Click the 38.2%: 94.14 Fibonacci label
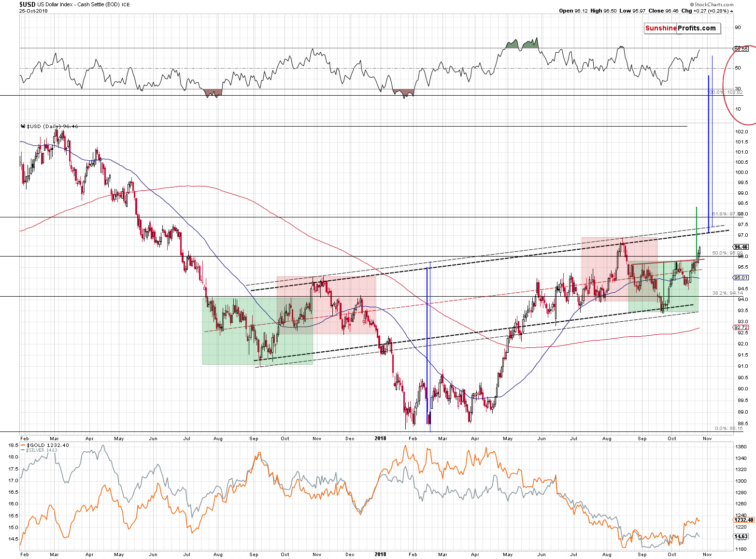 pyautogui.click(x=727, y=293)
